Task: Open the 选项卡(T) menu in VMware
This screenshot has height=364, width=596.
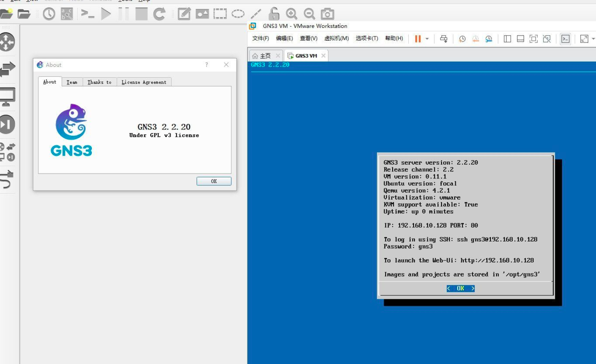Action: coord(367,38)
